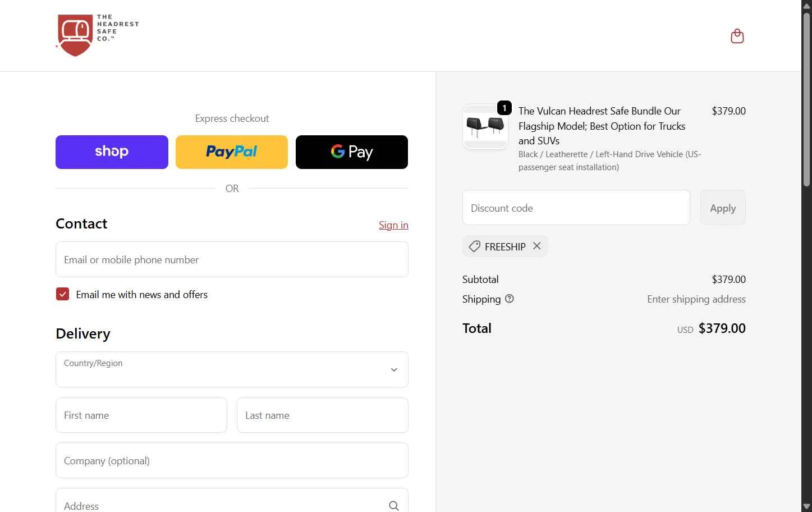This screenshot has height=512, width=812.
Task: Click the address search magnifier icon
Action: (x=394, y=506)
